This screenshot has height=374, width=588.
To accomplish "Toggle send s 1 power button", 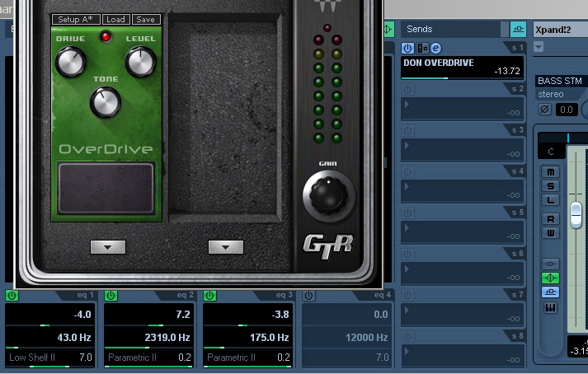I will (407, 48).
